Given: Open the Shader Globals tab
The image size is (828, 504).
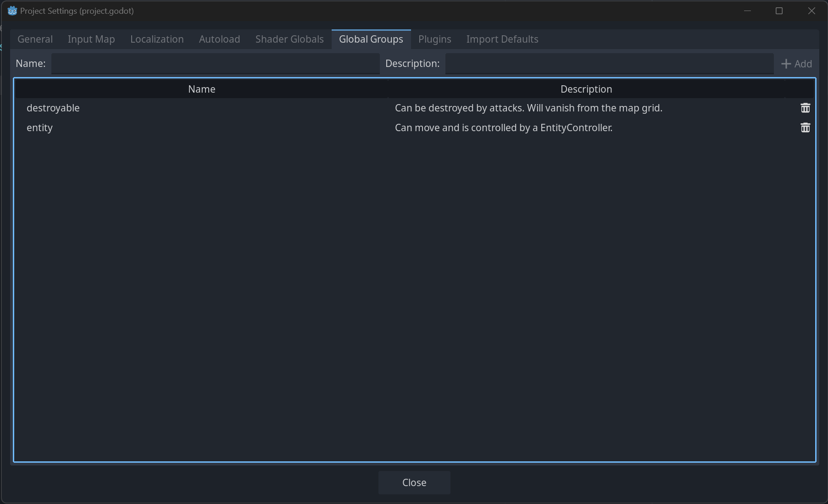Looking at the screenshot, I should pyautogui.click(x=289, y=39).
